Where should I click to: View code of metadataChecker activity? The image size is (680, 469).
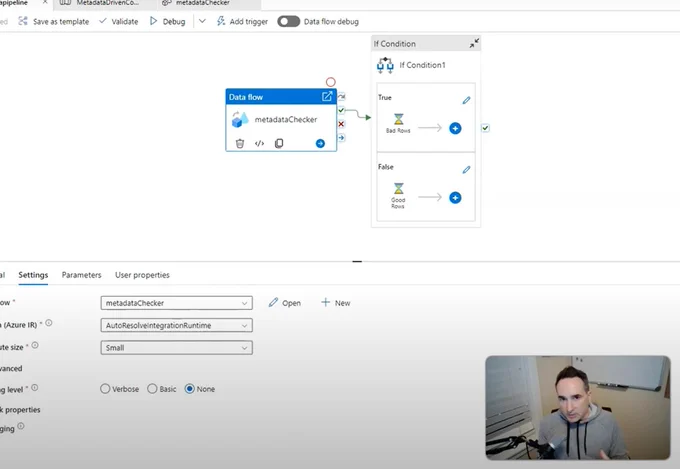pyautogui.click(x=259, y=143)
